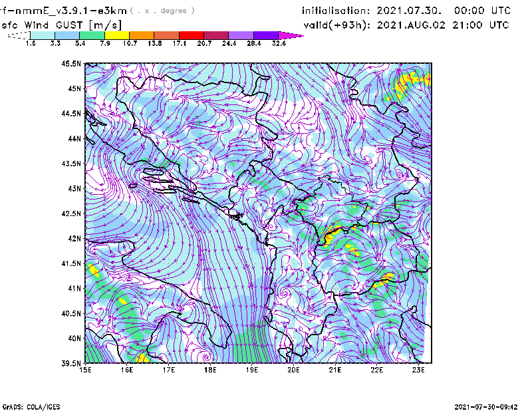This screenshot has width=532, height=411.
Task: Click the orange 10.7–13.8 legend swatch
Action: [142, 35]
